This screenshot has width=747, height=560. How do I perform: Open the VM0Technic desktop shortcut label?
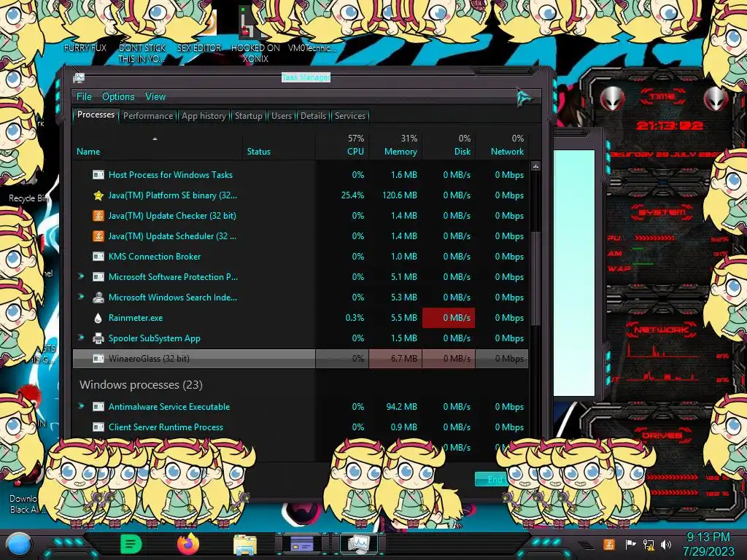click(x=312, y=48)
